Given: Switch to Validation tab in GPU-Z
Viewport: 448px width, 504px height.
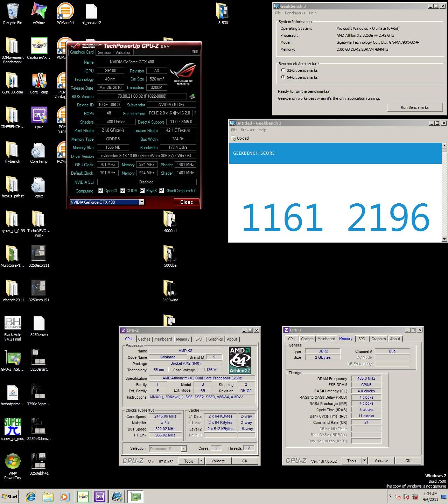Looking at the screenshot, I should click(124, 52).
